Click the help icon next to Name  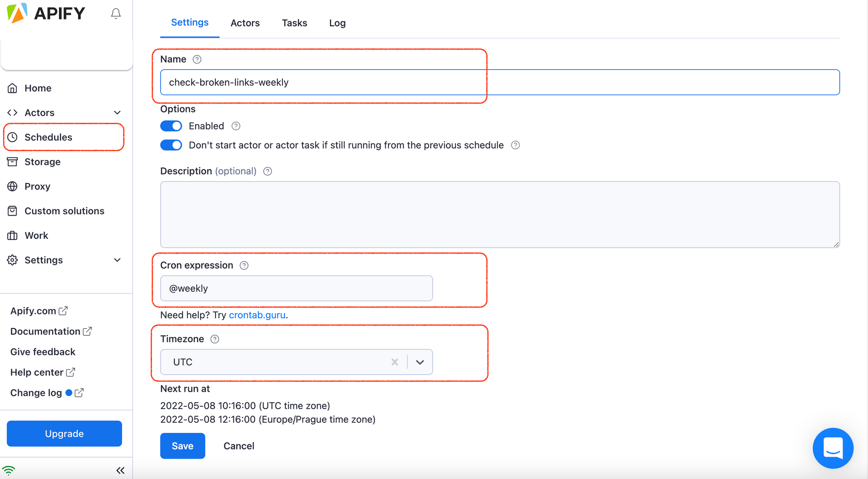click(x=197, y=59)
